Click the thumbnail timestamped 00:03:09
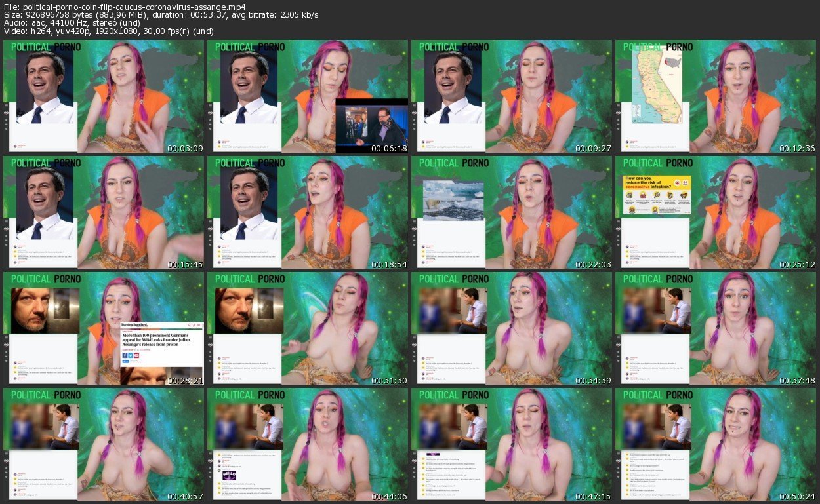This screenshot has height=504, width=820. pyautogui.click(x=104, y=96)
